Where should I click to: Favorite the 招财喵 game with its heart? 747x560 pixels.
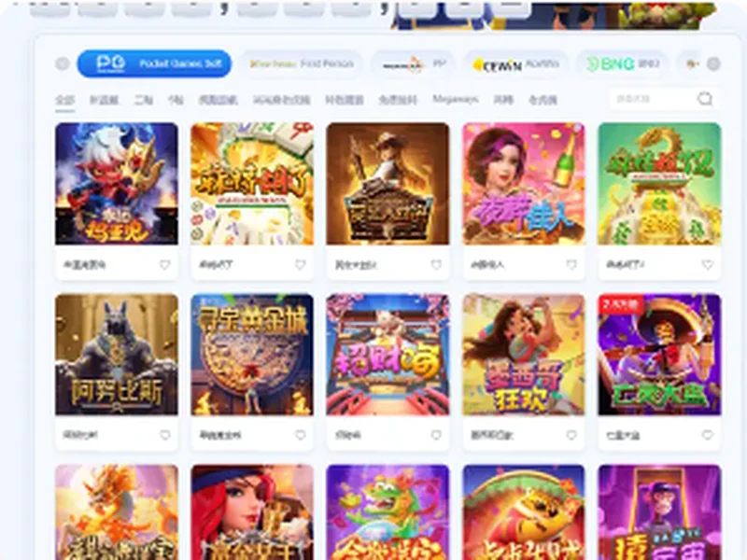pos(436,435)
